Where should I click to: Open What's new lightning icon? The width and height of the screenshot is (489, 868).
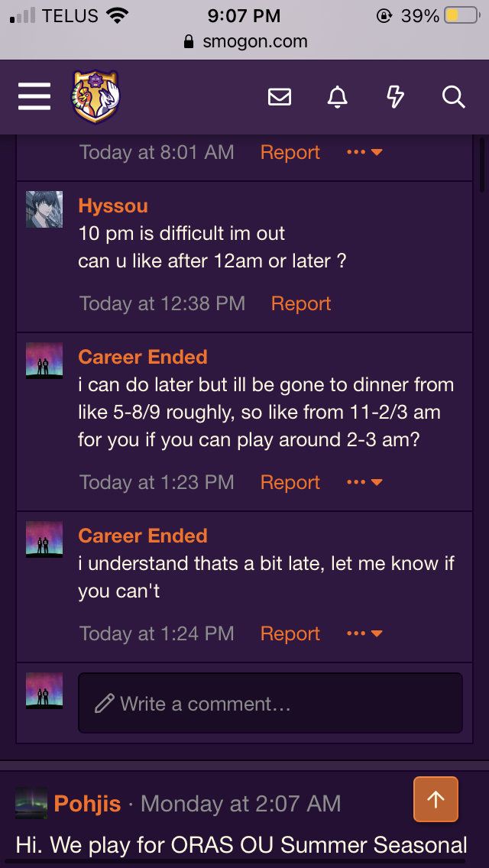(395, 98)
